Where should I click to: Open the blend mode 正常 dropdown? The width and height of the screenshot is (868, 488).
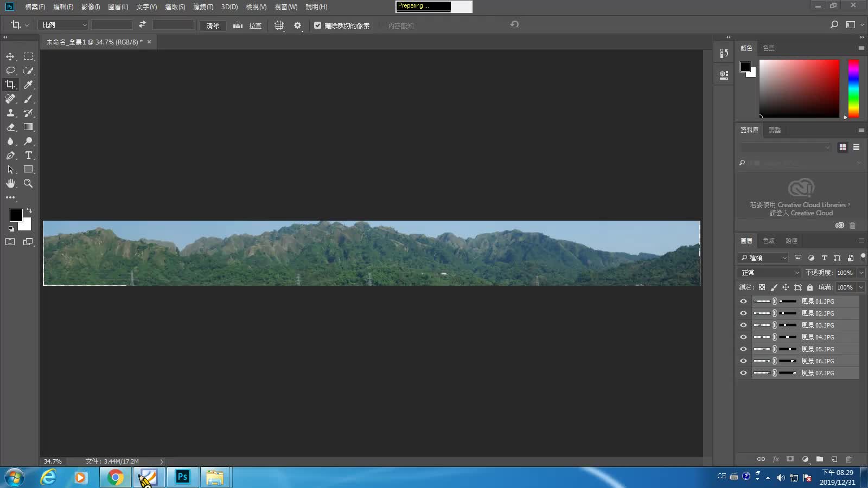click(769, 273)
